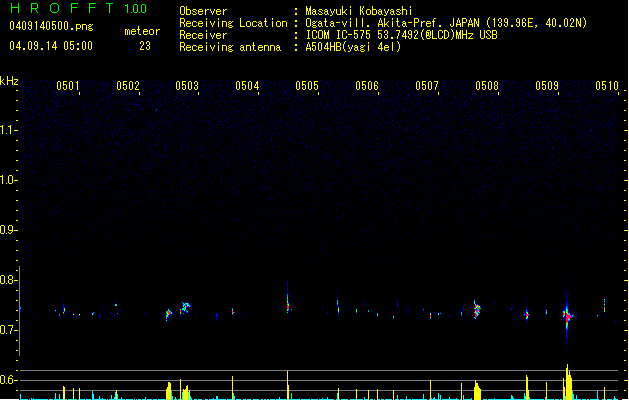Select the filename 0409140500.png
629x400 pixels.
(x=51, y=26)
